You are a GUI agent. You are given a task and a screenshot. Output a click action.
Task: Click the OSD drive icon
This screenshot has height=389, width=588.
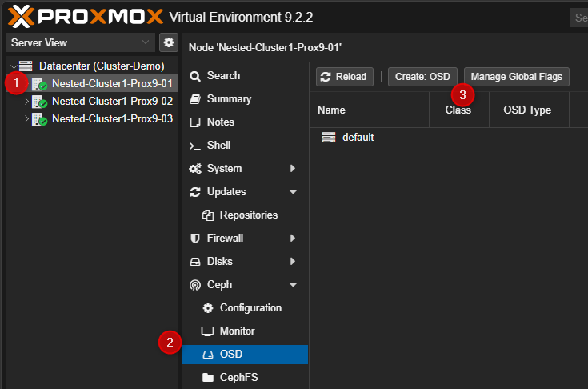208,355
